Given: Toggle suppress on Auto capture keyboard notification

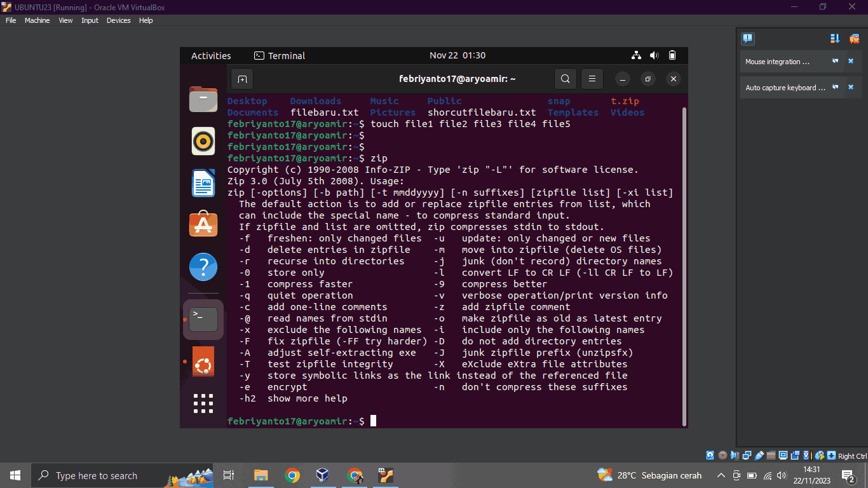Looking at the screenshot, I should click(x=836, y=87).
